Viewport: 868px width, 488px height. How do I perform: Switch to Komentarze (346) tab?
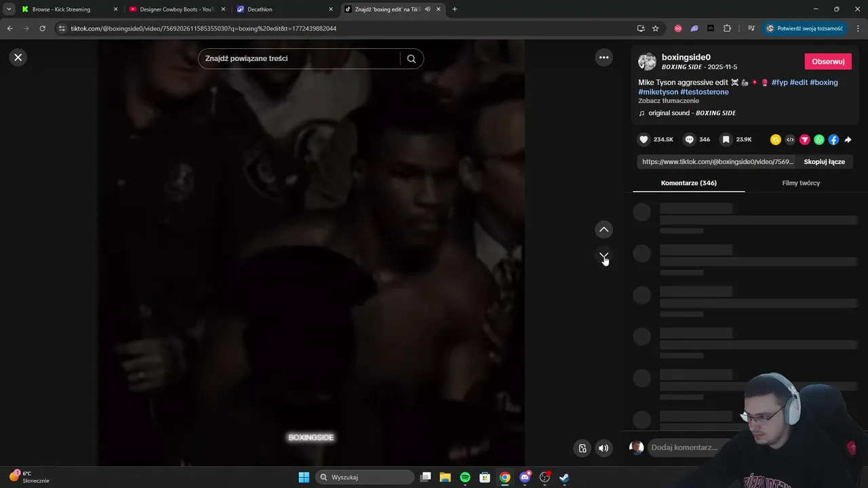pyautogui.click(x=688, y=183)
